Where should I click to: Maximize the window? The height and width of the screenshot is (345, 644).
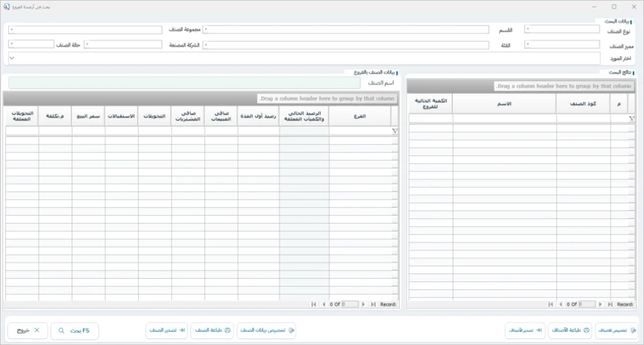(614, 7)
